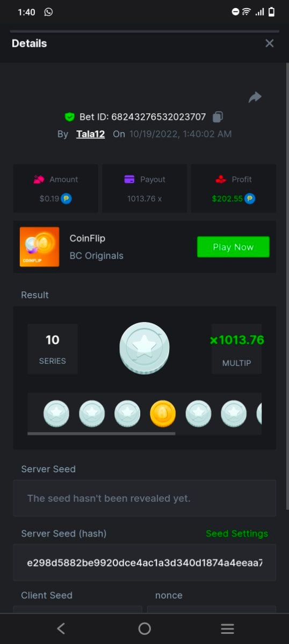Screen dimensions: 289x644
Task: Tap the Android back navigation button
Action: 61,628
